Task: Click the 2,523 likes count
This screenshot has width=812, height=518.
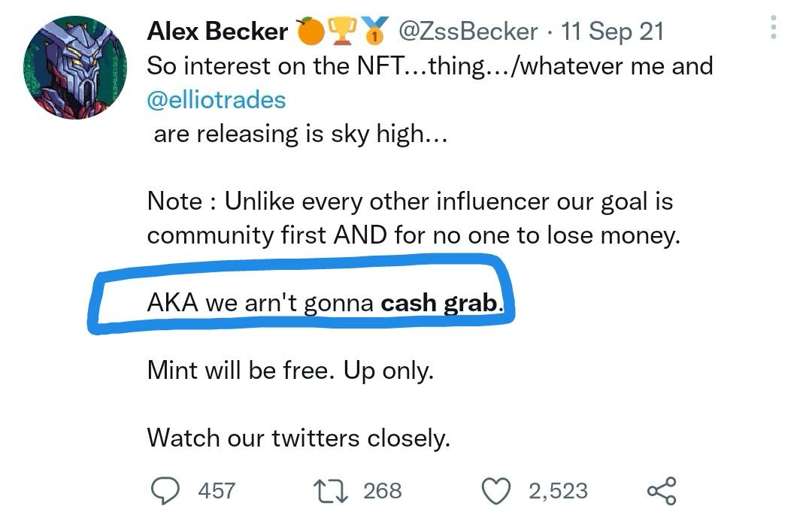Action: (x=557, y=491)
